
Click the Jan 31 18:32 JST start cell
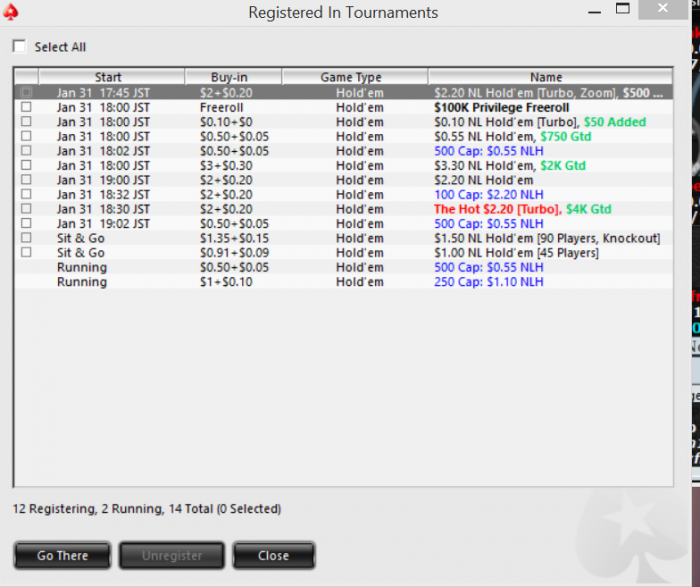click(x=103, y=195)
